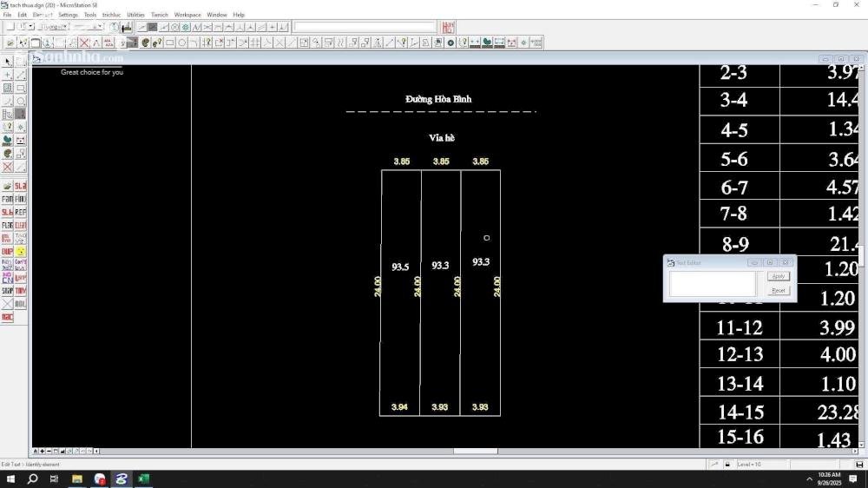Open the Workspace menu

click(x=187, y=15)
